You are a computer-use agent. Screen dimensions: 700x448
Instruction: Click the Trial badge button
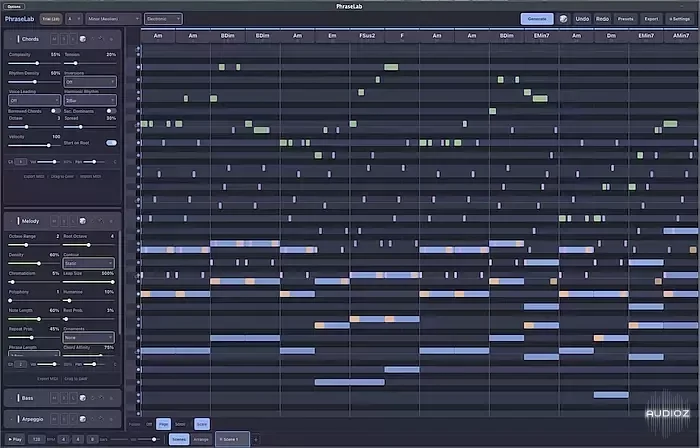click(51, 19)
